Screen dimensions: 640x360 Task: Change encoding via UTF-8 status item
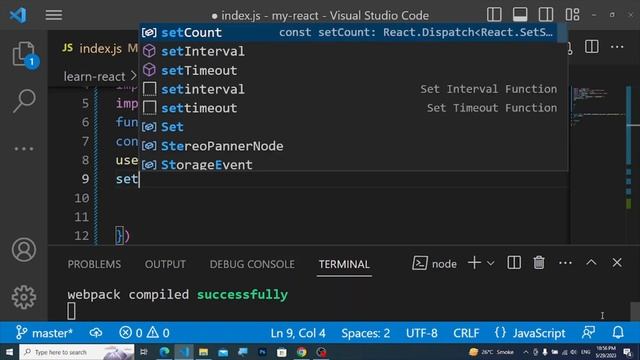[x=422, y=333]
